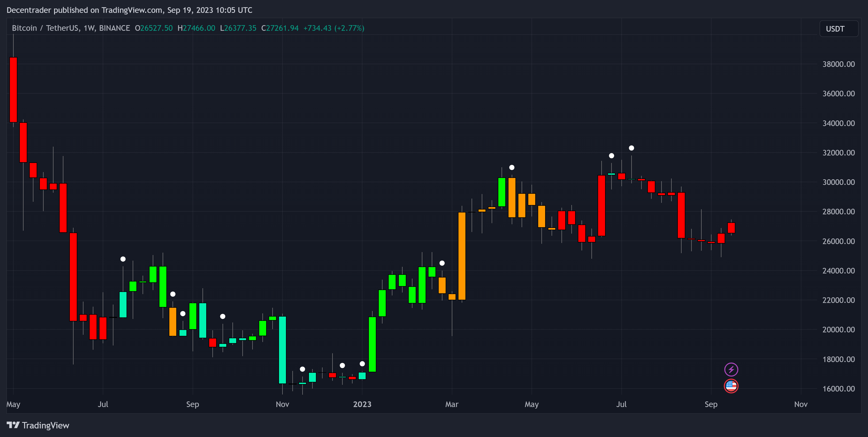868x437 pixels.
Task: Select the 2023 label on the time axis
Action: click(x=362, y=404)
